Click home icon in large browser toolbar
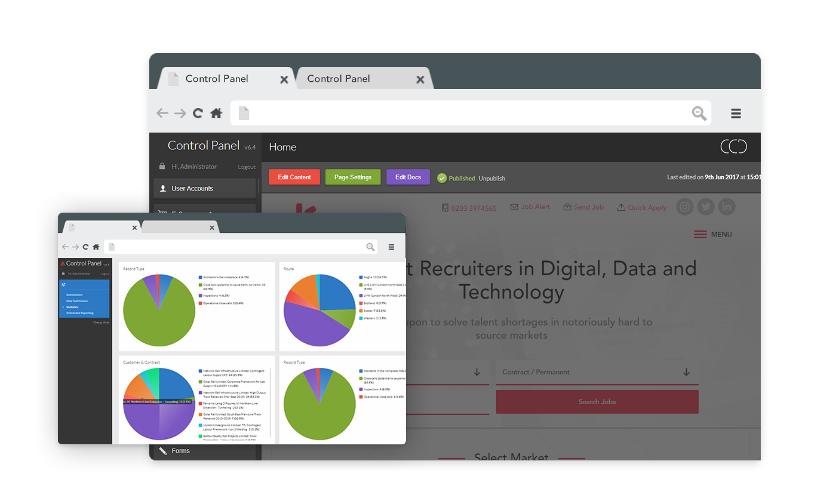This screenshot has width=836, height=504. 216,113
